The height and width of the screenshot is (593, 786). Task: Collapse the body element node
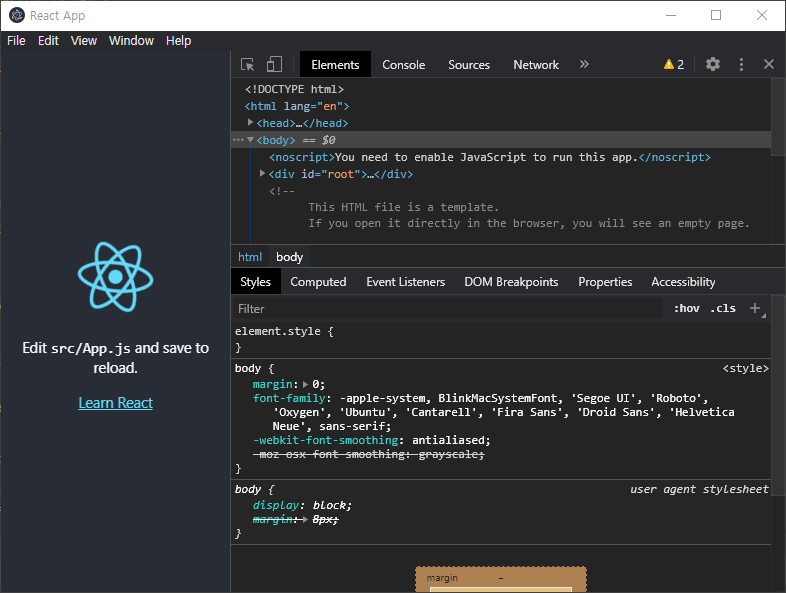coord(250,140)
